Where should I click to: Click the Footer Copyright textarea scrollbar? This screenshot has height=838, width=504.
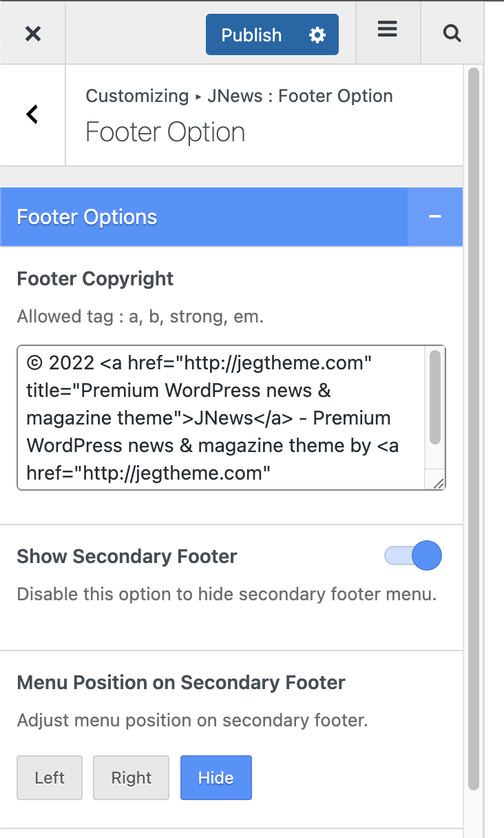pos(435,397)
